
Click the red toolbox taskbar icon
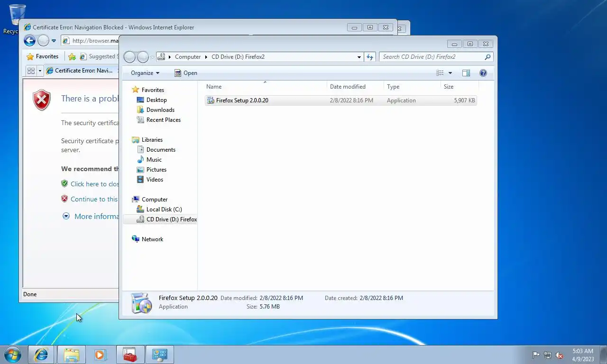pyautogui.click(x=130, y=355)
